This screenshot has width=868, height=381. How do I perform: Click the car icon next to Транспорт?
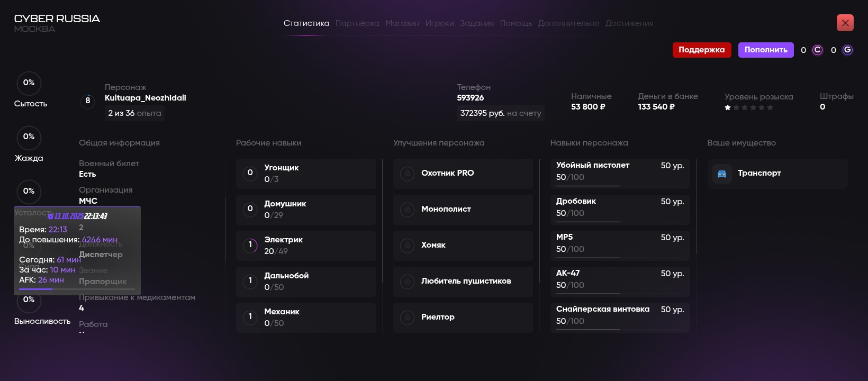tap(722, 174)
